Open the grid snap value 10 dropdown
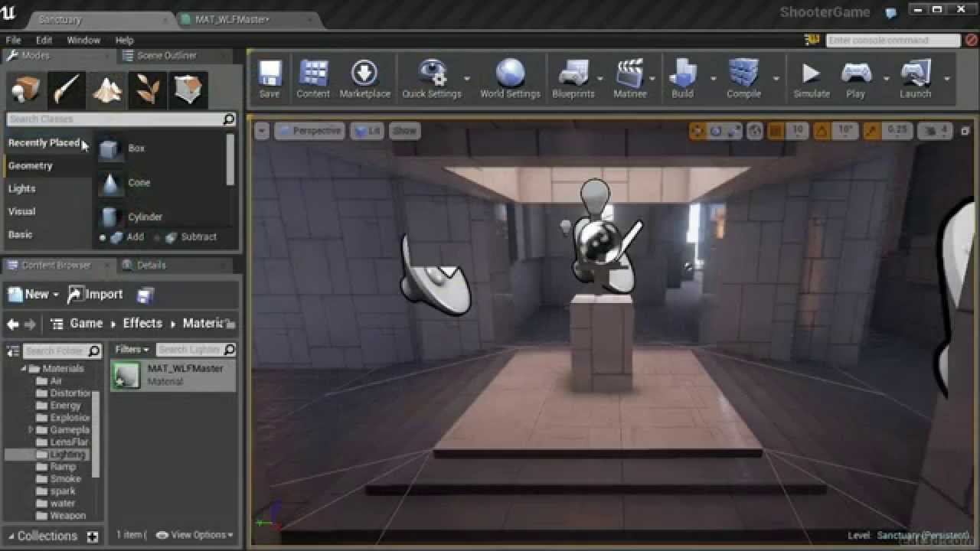 coord(797,131)
